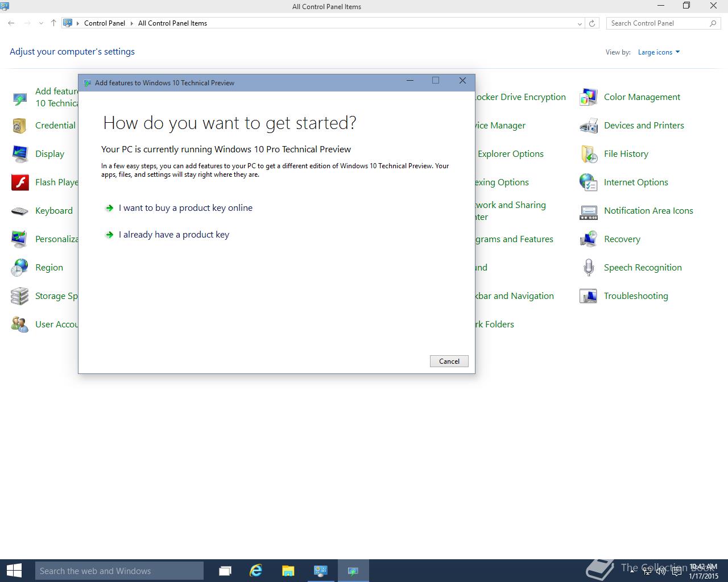Open the Troubleshooting link
This screenshot has width=728, height=582.
pyautogui.click(x=636, y=296)
